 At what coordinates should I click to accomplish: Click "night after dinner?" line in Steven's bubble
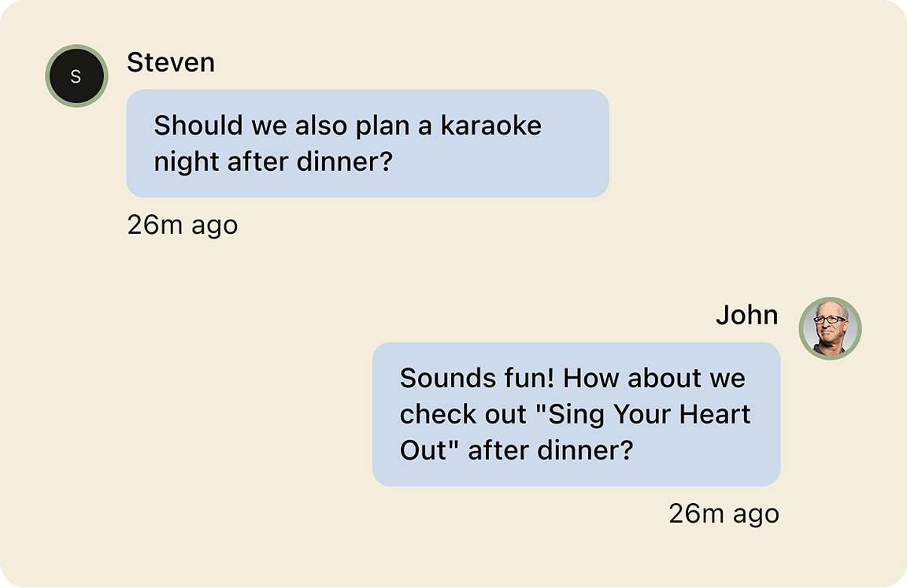[x=272, y=162]
